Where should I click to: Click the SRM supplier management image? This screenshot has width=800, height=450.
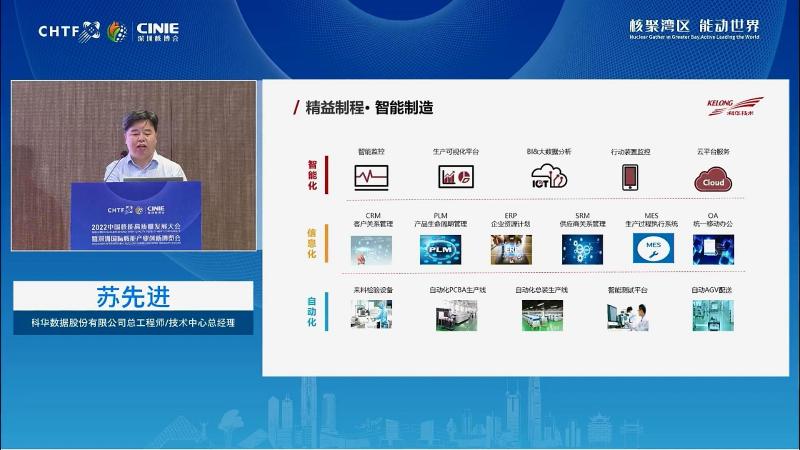582,249
